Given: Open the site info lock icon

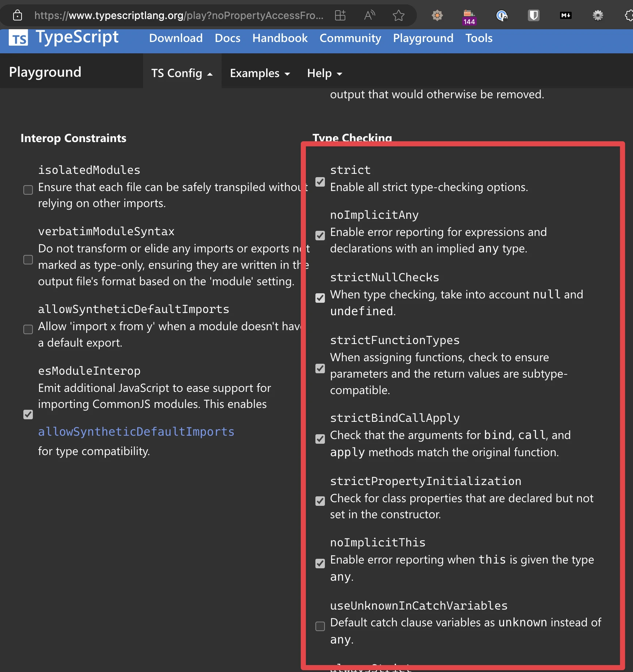Looking at the screenshot, I should [x=17, y=15].
